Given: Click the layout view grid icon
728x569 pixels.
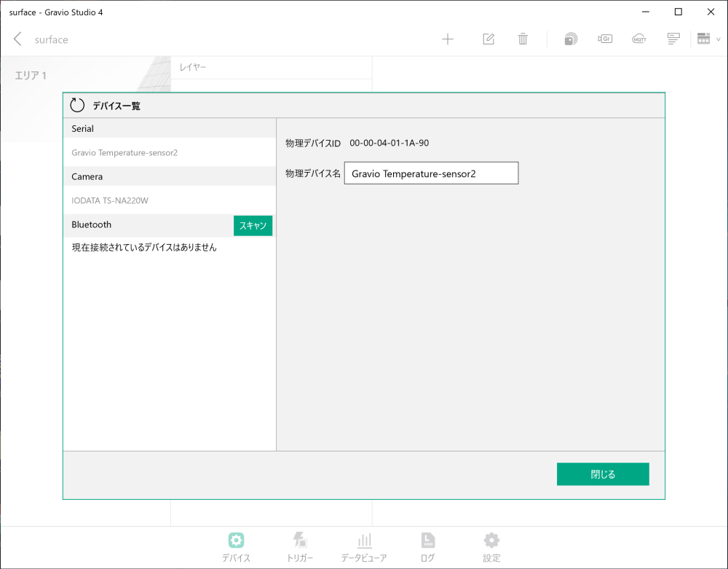Looking at the screenshot, I should (x=703, y=39).
